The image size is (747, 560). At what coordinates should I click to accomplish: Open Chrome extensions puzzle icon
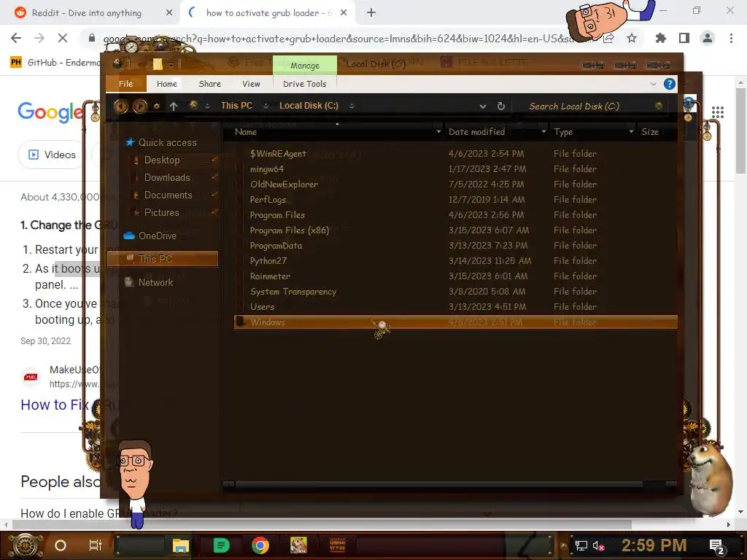[660, 38]
